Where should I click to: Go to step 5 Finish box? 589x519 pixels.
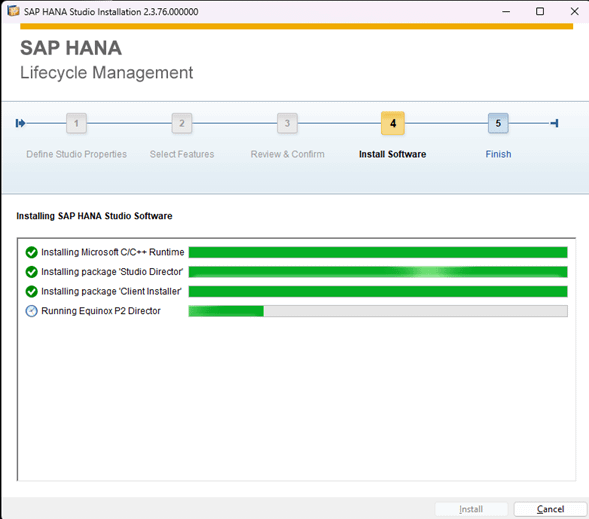498,123
